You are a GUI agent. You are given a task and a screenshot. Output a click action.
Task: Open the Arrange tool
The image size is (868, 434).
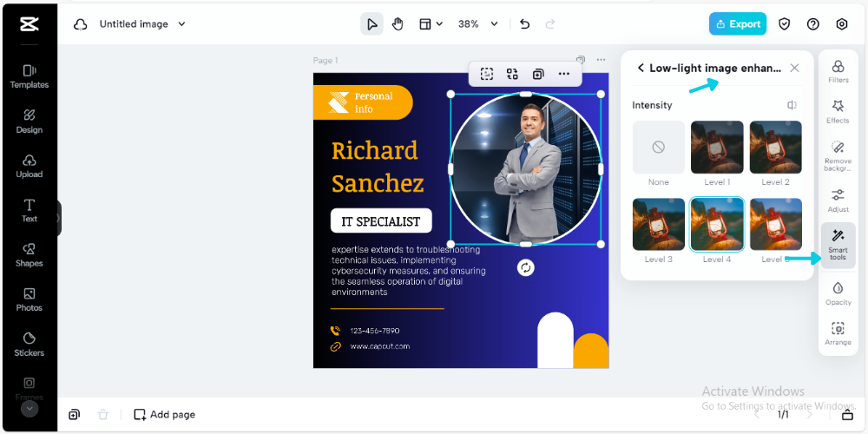838,334
